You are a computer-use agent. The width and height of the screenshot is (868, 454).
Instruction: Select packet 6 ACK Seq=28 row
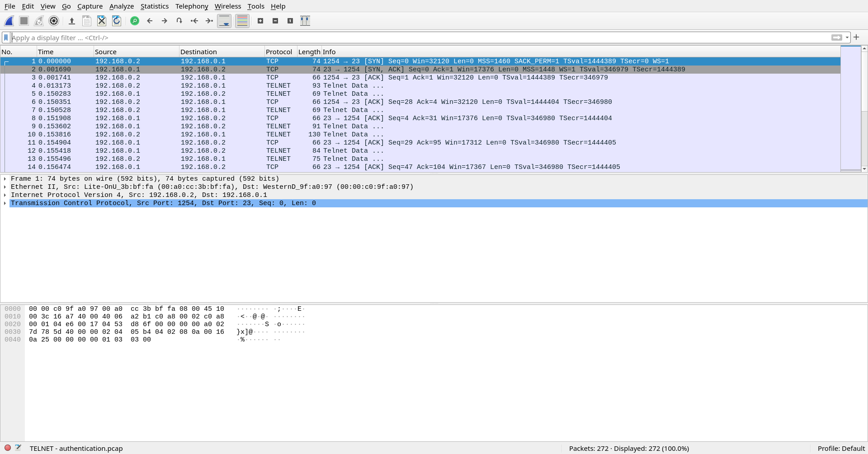pos(420,102)
